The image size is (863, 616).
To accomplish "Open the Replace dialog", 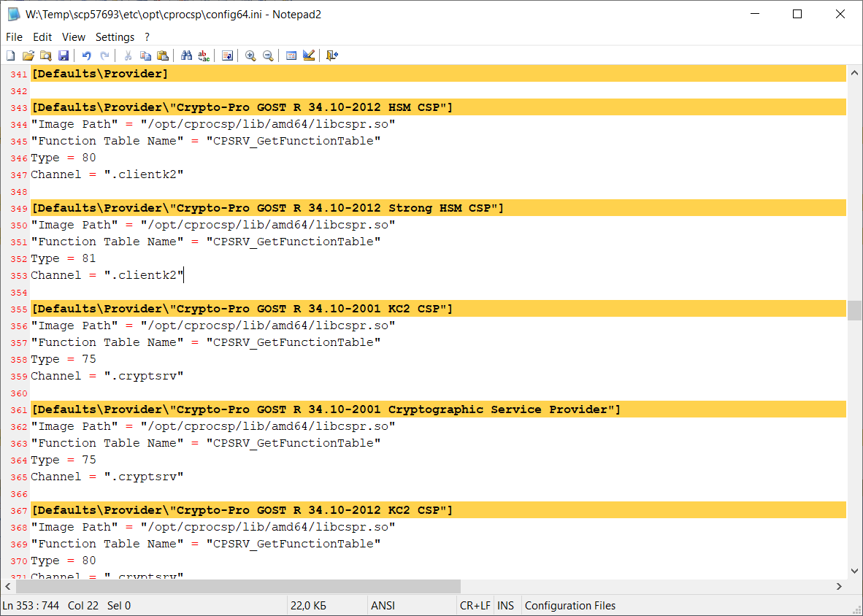I will [x=204, y=55].
